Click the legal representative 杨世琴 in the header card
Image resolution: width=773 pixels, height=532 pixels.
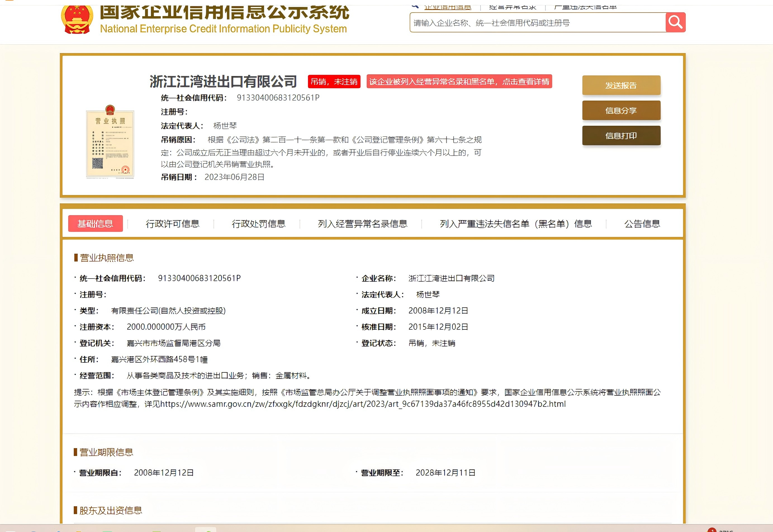coord(225,126)
